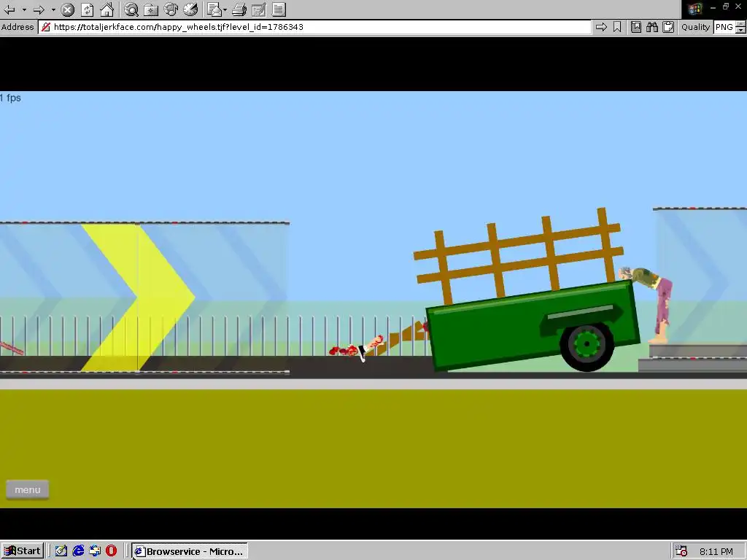Click the crossed-out page icon in address bar

(x=46, y=27)
